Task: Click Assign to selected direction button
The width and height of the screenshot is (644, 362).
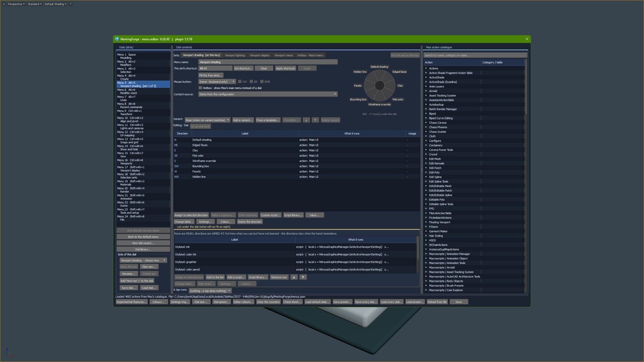Action: point(191,215)
